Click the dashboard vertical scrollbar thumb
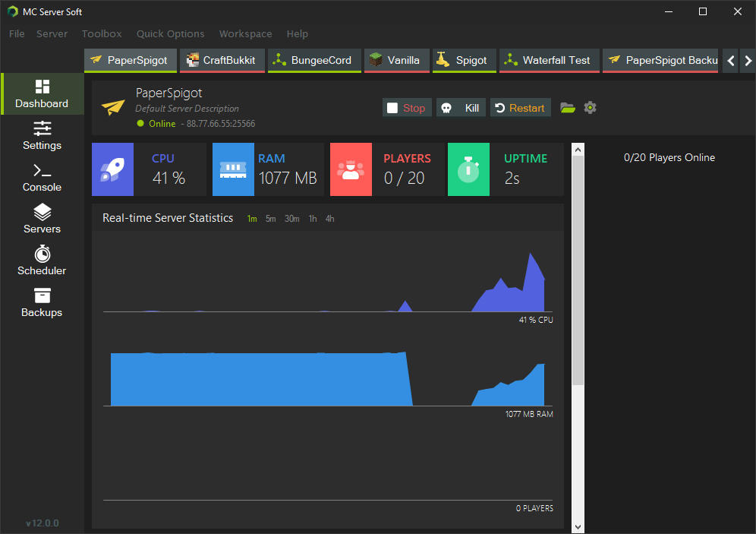 [x=578, y=270]
